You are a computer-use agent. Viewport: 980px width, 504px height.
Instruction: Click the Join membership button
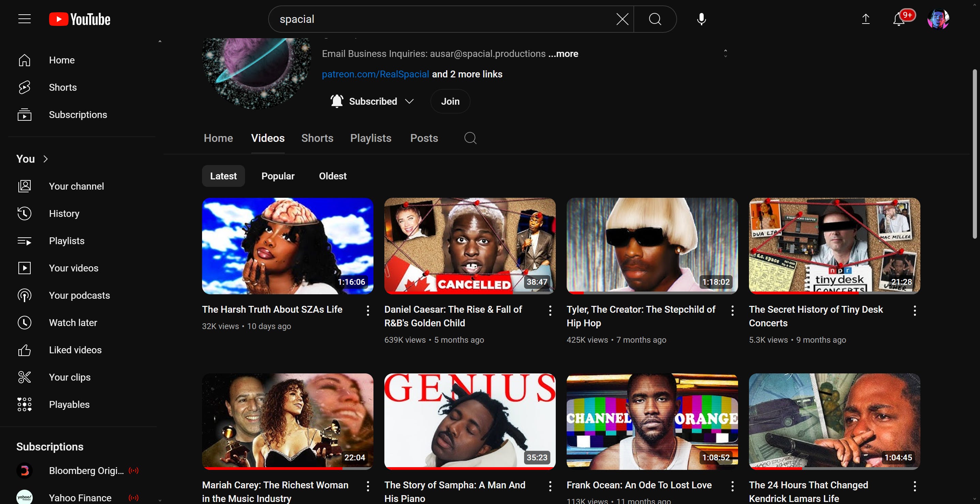[450, 101]
